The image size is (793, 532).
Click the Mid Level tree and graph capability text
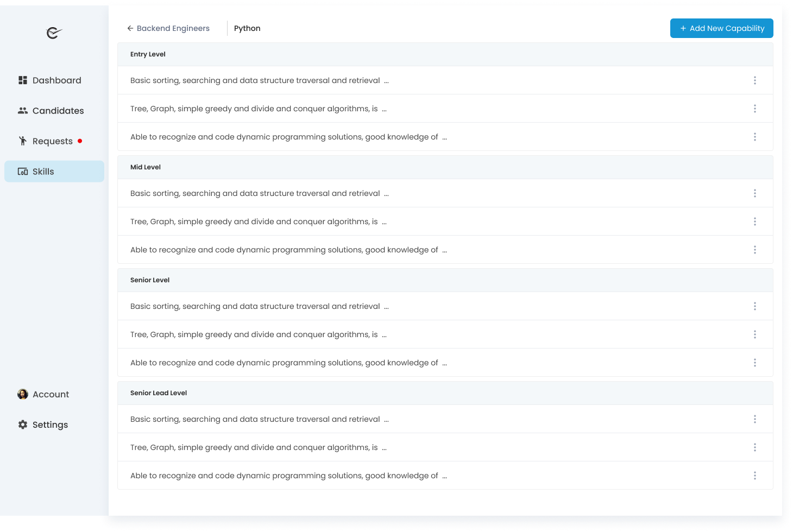click(x=258, y=221)
